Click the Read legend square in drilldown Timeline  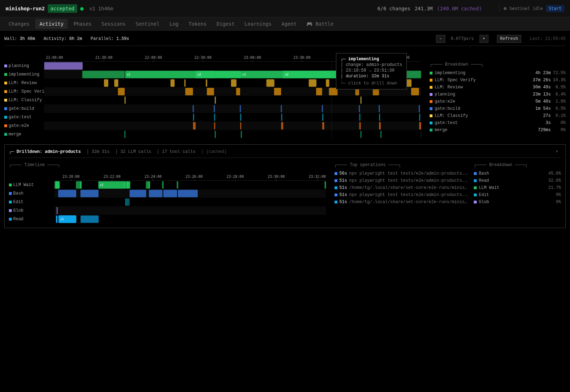click(x=10, y=219)
